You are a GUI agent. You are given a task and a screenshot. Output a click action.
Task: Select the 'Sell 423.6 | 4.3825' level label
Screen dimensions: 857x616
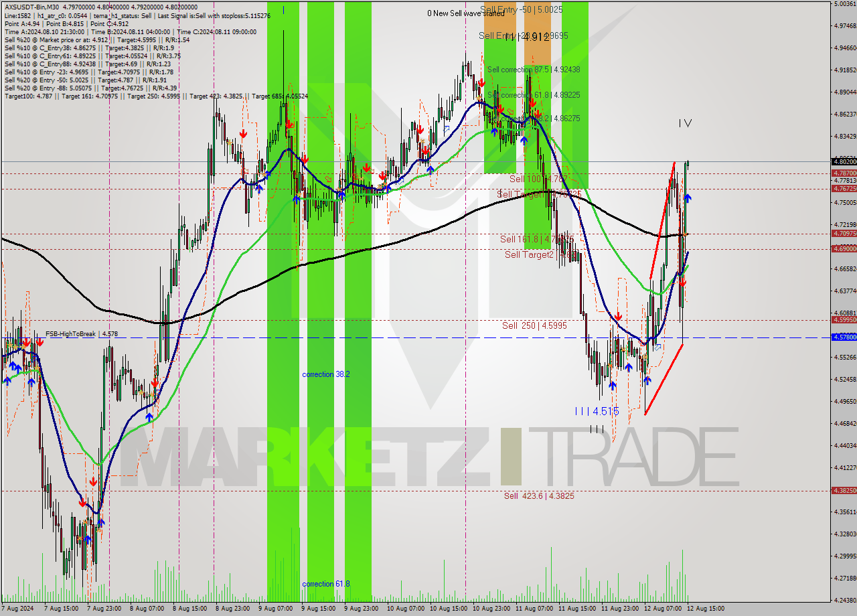pos(539,496)
